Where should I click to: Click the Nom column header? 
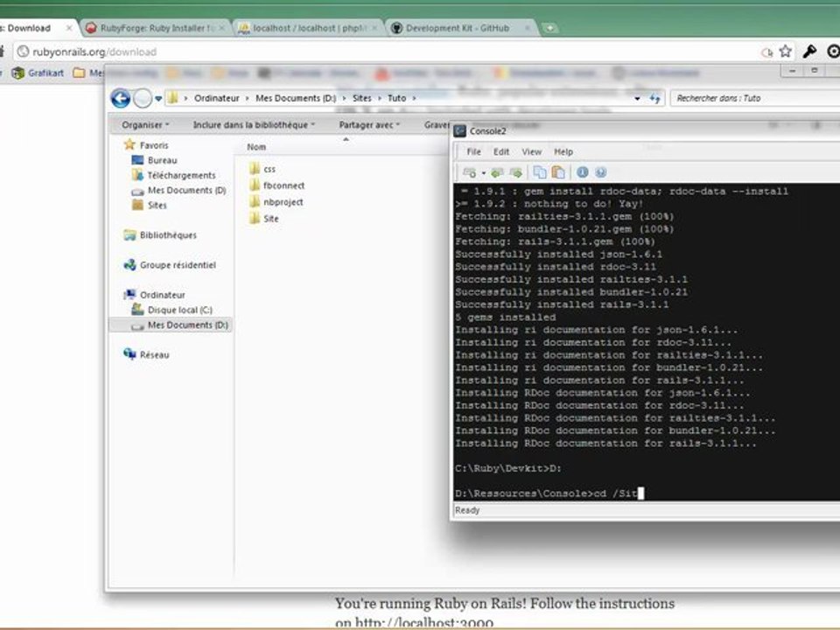[x=256, y=147]
